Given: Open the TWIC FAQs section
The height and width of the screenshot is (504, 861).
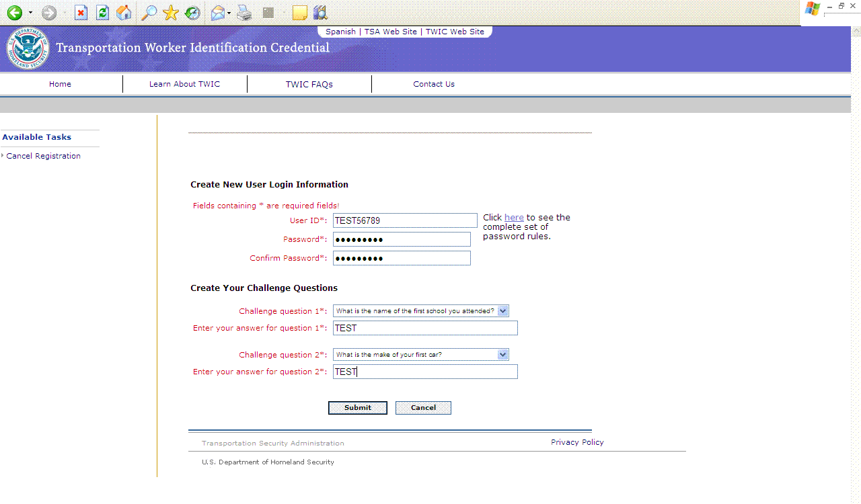Looking at the screenshot, I should coord(309,84).
